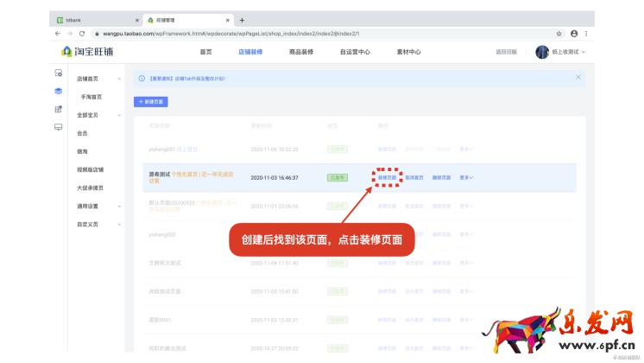Click 装修页面 link in the highlighted row
644x363 pixels.
388,177
